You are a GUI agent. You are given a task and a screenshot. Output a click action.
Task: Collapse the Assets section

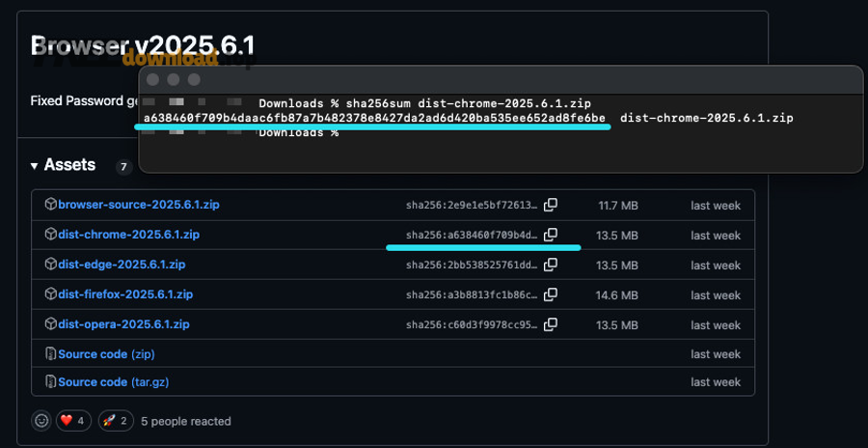[37, 166]
